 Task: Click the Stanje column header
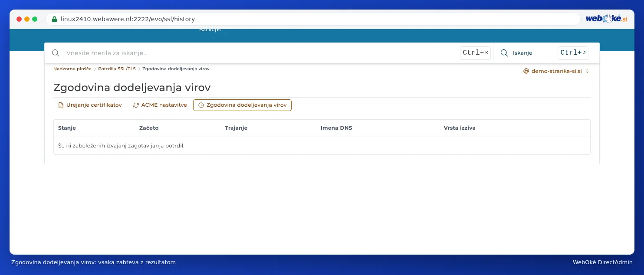[67, 128]
